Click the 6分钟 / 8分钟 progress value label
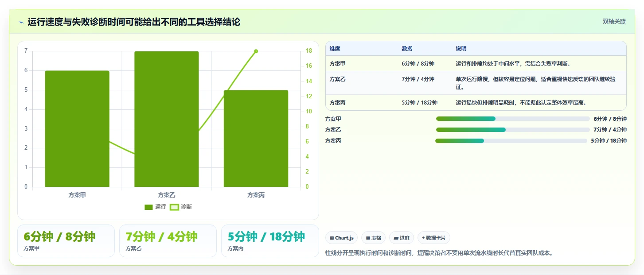The width and height of the screenshot is (644, 275). coord(610,119)
